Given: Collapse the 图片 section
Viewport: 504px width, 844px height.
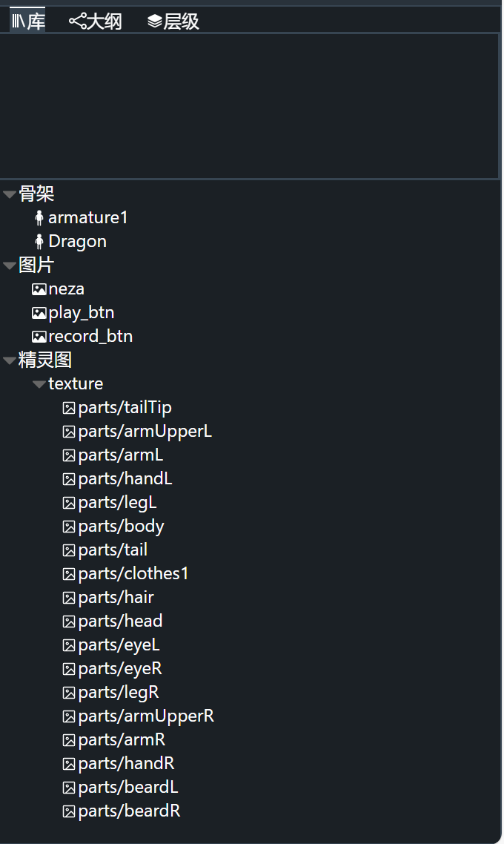Looking at the screenshot, I should click(9, 266).
